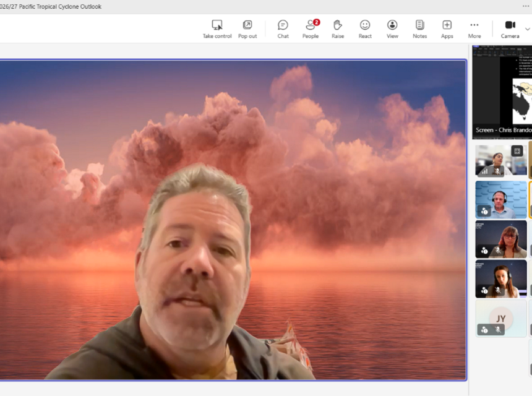This screenshot has height=396, width=532.
Task: Select the participant tile with glasses and headset
Action: pyautogui.click(x=501, y=239)
